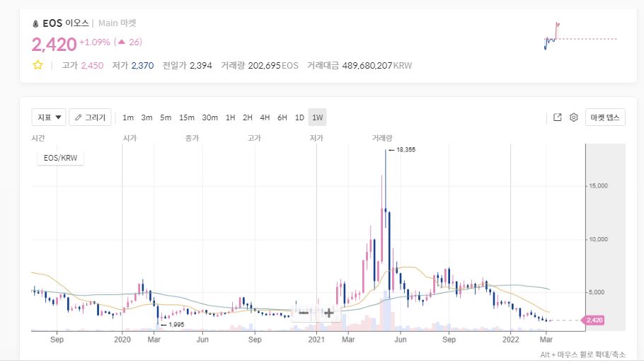Open the 마켓 뎁스 market depth view
The width and height of the screenshot is (644, 363).
click(605, 117)
